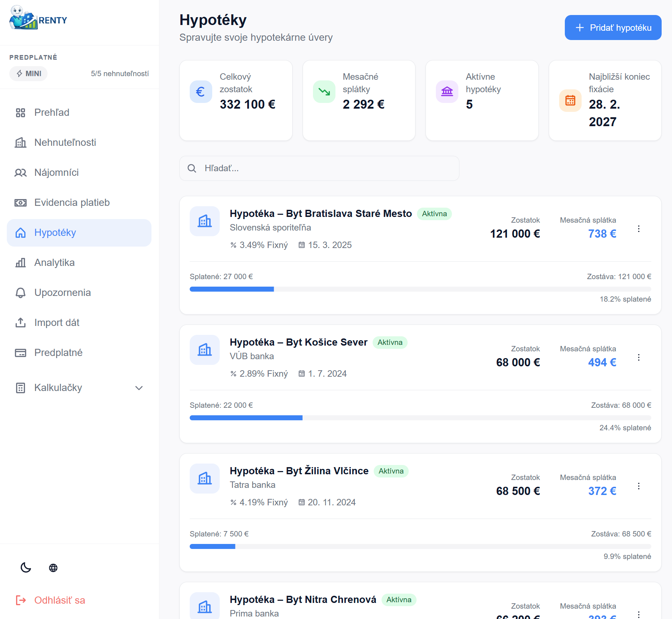Toggle dark mode with the moon icon

(26, 568)
